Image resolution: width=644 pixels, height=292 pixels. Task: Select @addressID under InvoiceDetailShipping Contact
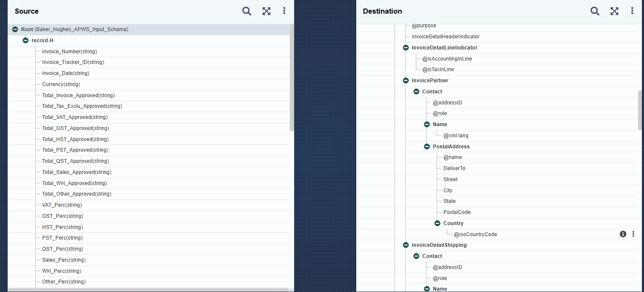(447, 267)
